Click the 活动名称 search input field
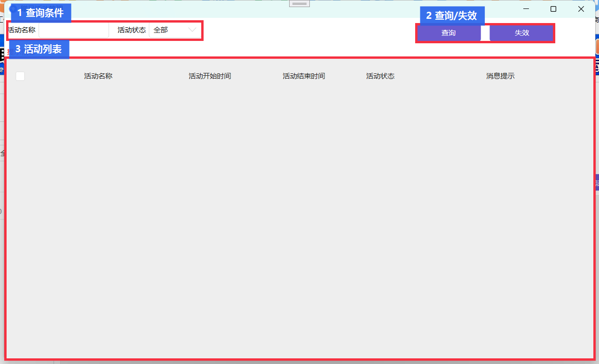The image size is (599, 364). pyautogui.click(x=74, y=30)
